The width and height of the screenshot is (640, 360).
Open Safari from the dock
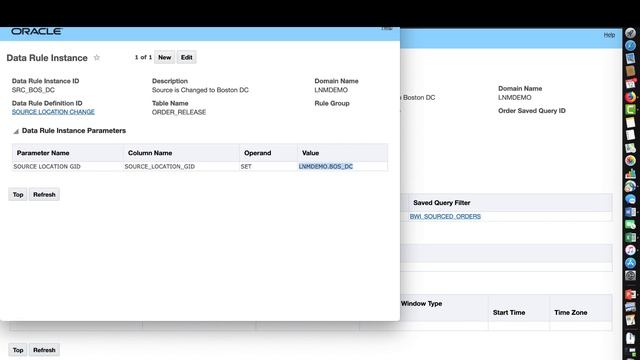click(631, 45)
